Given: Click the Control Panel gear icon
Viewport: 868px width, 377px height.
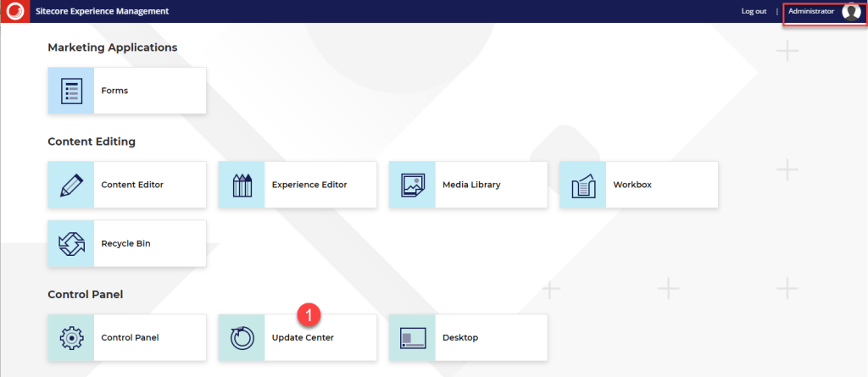Looking at the screenshot, I should [71, 337].
